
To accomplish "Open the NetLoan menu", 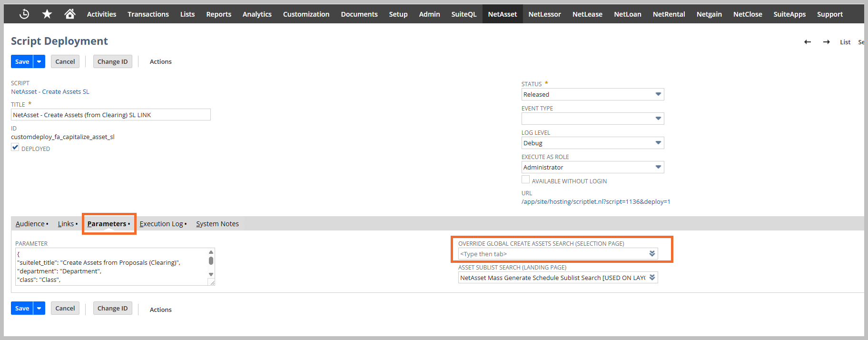I will (628, 14).
